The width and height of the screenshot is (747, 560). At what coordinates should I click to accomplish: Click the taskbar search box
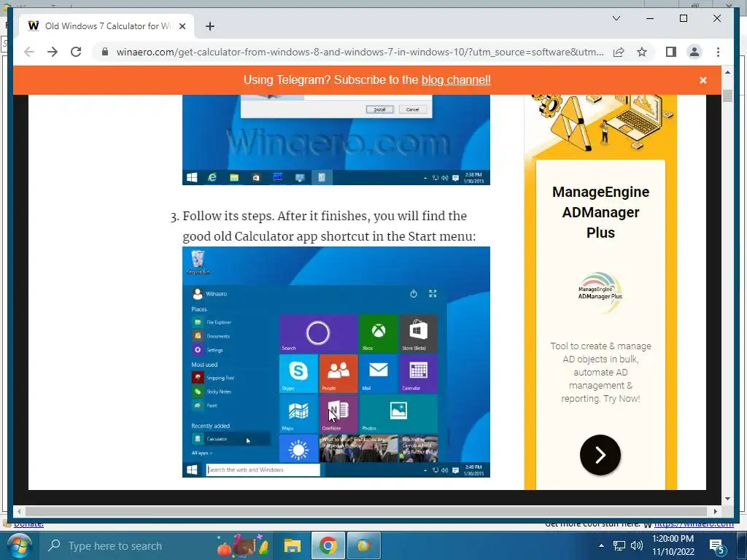click(x=155, y=545)
